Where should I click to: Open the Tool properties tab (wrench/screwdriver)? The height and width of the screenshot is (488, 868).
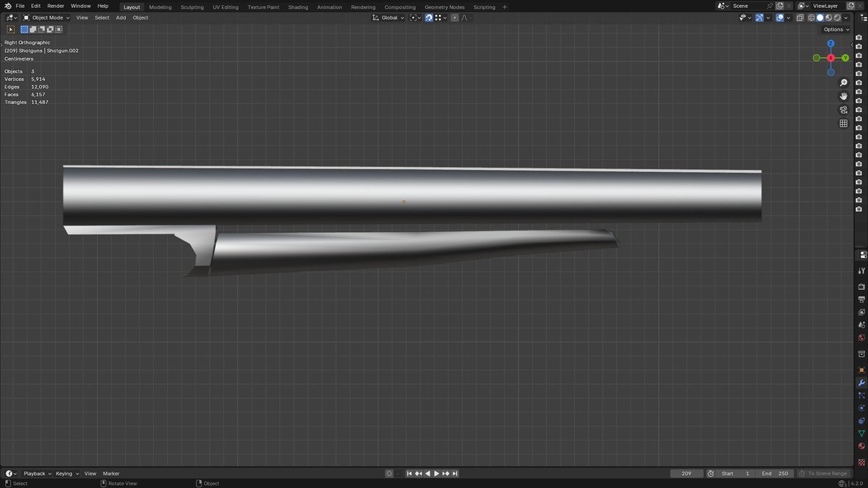(x=861, y=271)
